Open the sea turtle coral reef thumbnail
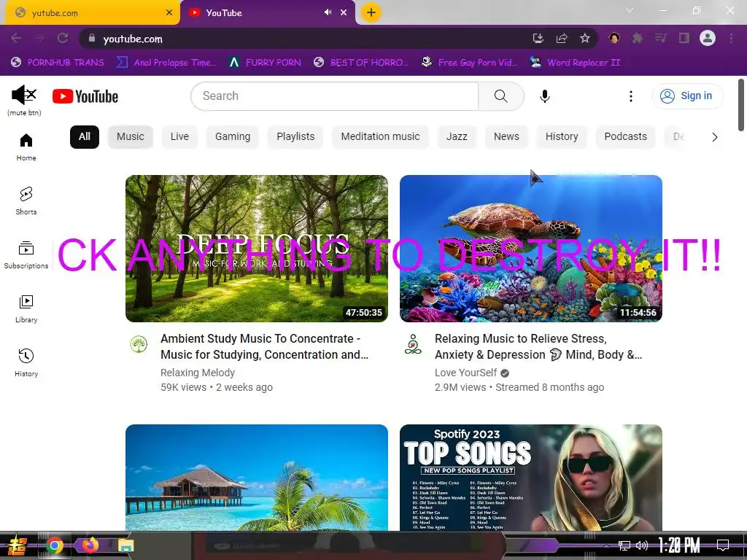This screenshot has height=560, width=747. point(531,249)
